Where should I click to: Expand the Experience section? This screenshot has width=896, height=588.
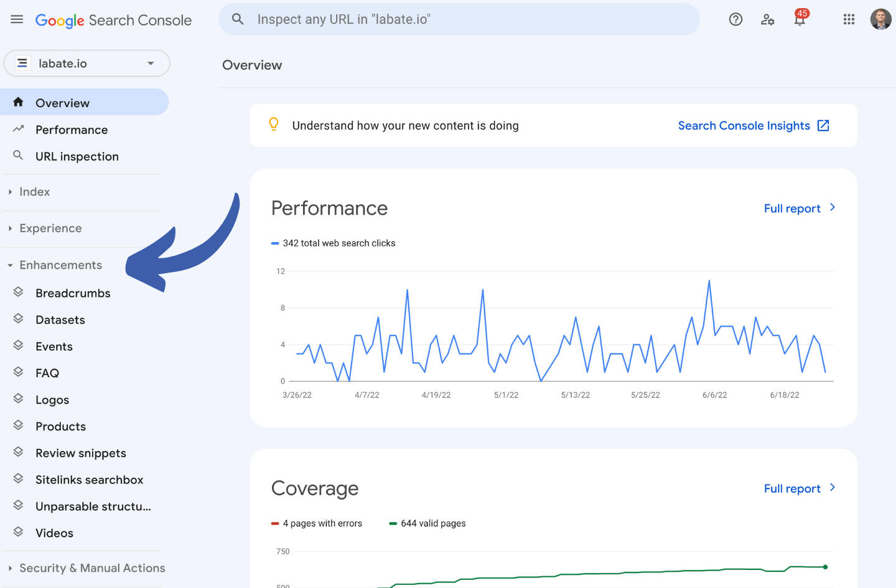click(x=50, y=228)
